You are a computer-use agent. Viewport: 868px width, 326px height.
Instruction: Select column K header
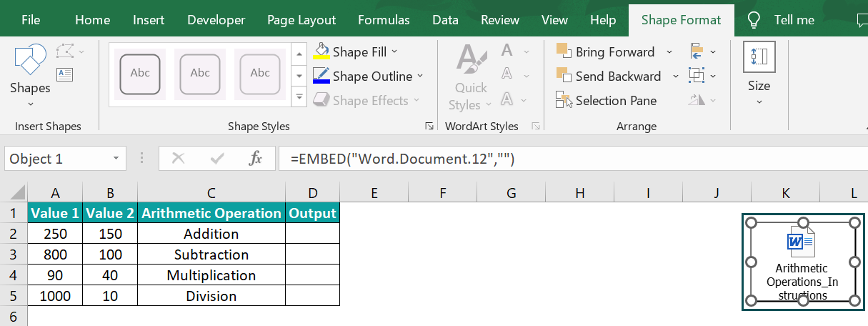coord(785,193)
